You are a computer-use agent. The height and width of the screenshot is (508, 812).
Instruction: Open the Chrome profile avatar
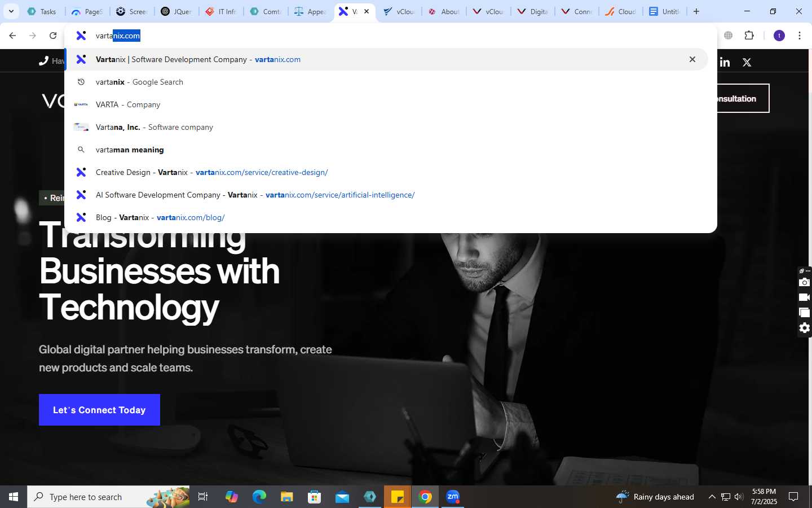779,36
